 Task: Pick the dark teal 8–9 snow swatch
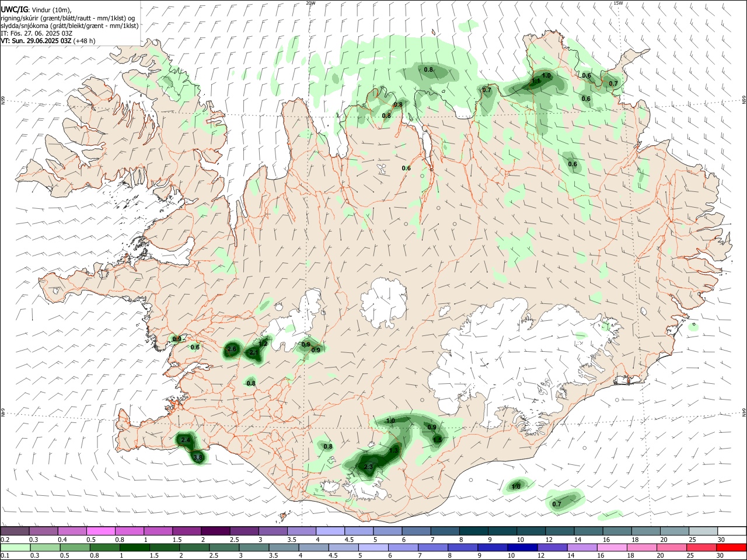coord(474,531)
